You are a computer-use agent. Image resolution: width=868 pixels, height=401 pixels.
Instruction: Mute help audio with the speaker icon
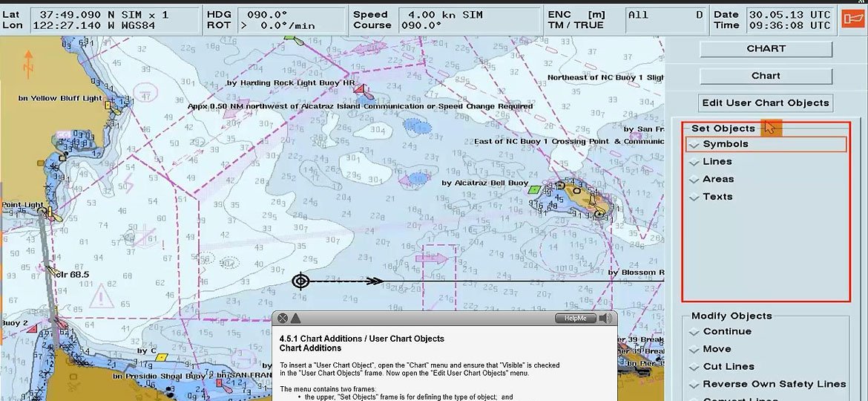click(606, 319)
